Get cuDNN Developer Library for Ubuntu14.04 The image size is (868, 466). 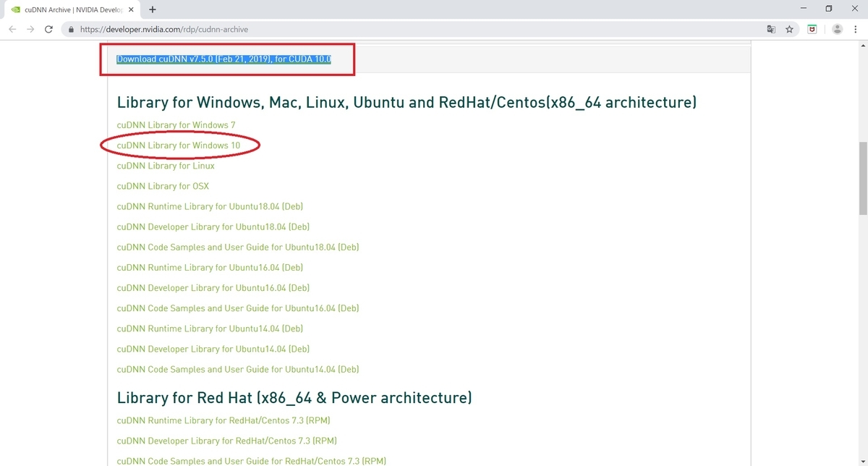213,348
